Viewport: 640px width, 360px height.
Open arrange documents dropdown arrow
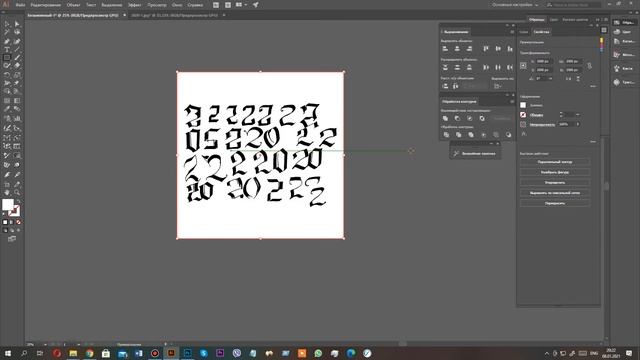coord(245,5)
